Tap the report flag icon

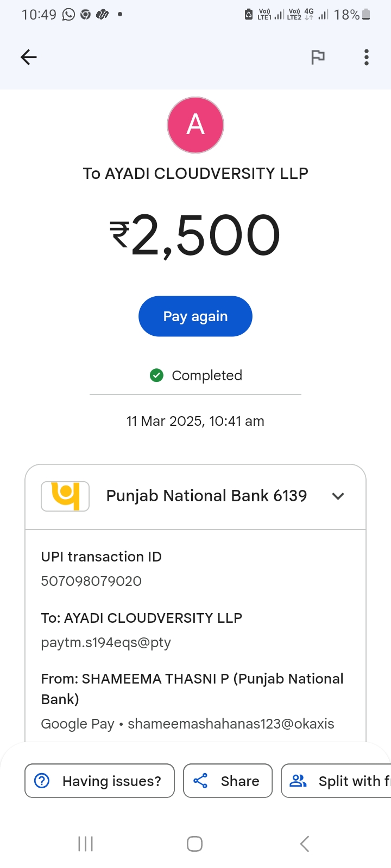click(318, 57)
